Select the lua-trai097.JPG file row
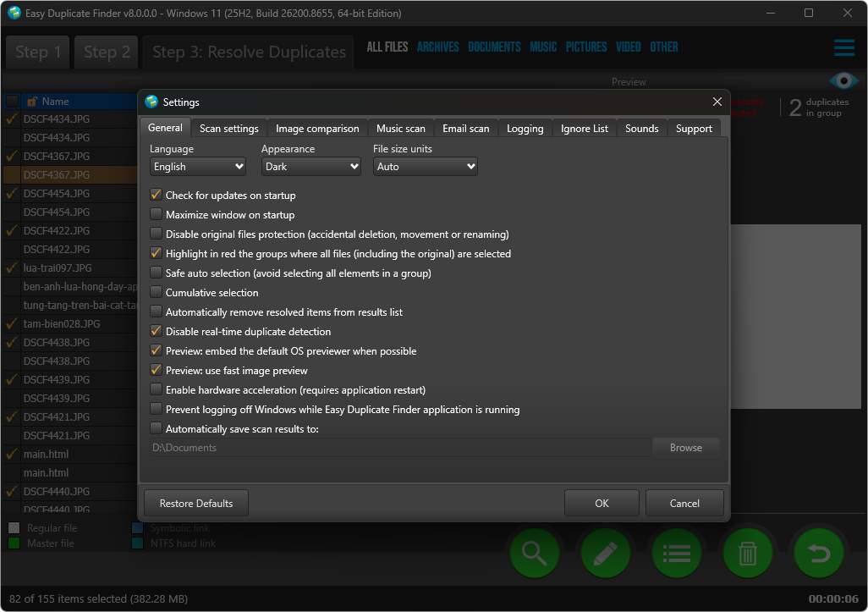 [x=70, y=267]
